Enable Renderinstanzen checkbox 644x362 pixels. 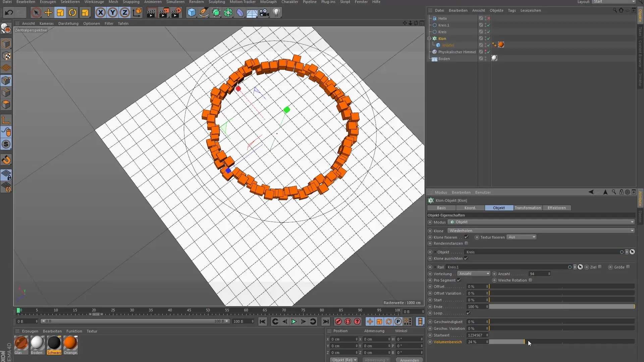pos(466,243)
